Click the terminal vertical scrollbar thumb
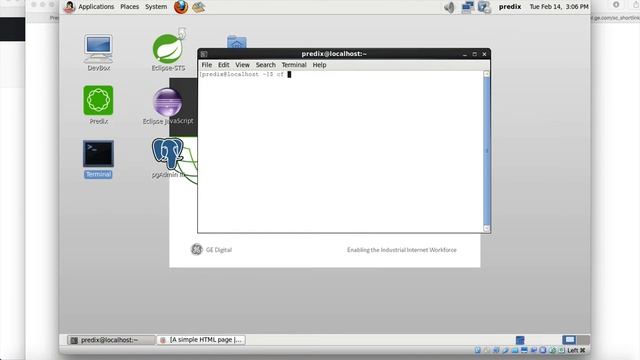This screenshot has width=640, height=360. (x=486, y=151)
